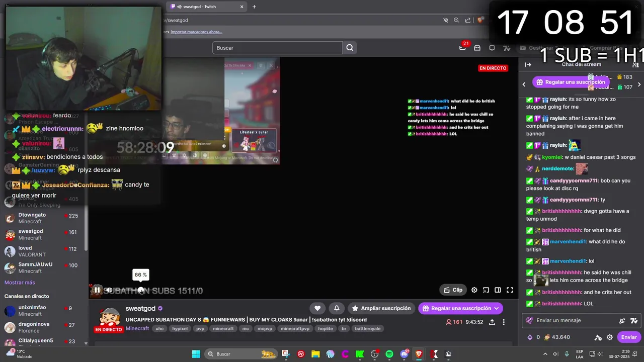The image size is (644, 362).
Task: Show next gift leaderboard with right chevron
Action: [639, 84]
